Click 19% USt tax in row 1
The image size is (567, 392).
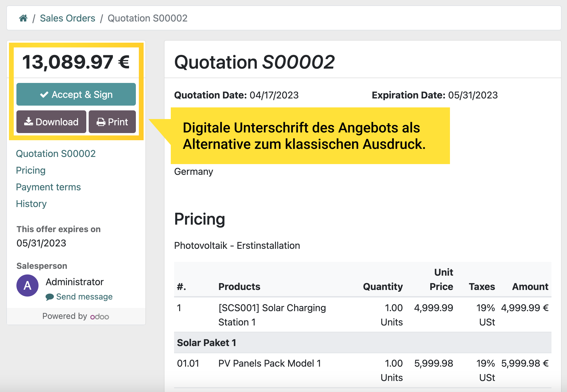point(485,315)
